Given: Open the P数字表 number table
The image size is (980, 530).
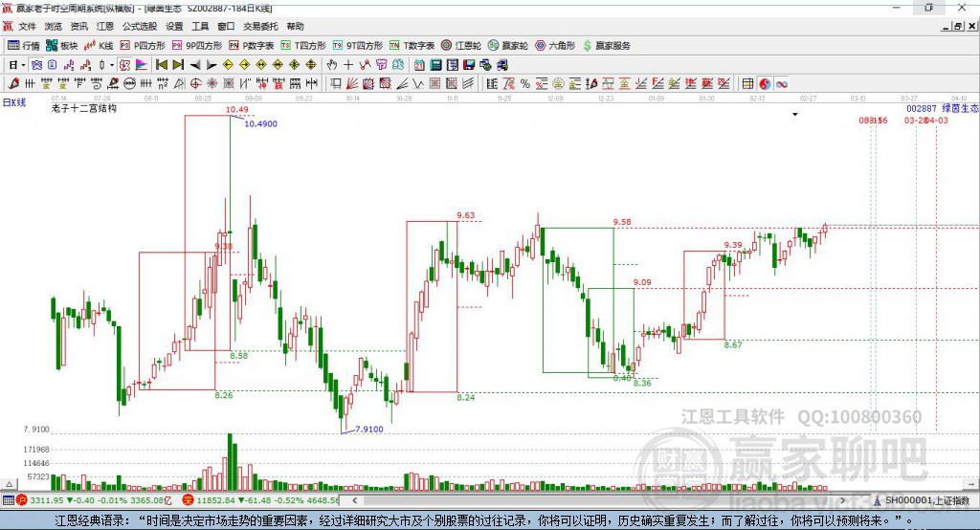Looking at the screenshot, I should (252, 46).
